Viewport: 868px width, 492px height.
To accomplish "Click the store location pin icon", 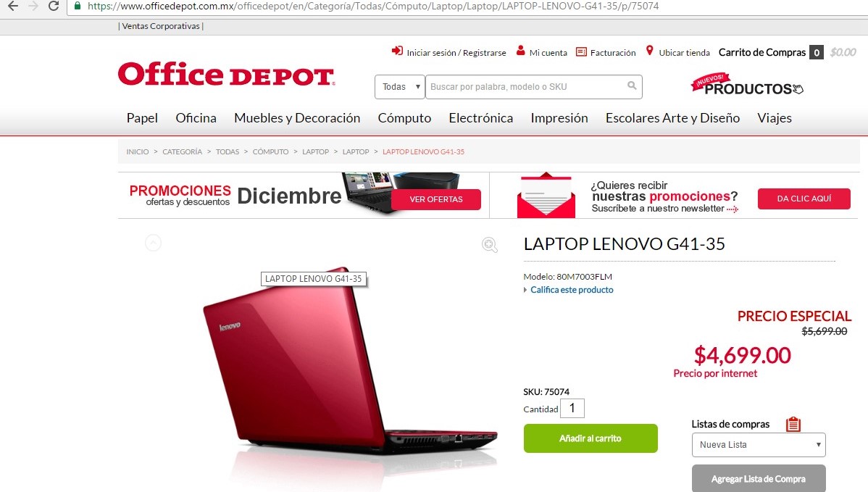I will click(x=650, y=51).
